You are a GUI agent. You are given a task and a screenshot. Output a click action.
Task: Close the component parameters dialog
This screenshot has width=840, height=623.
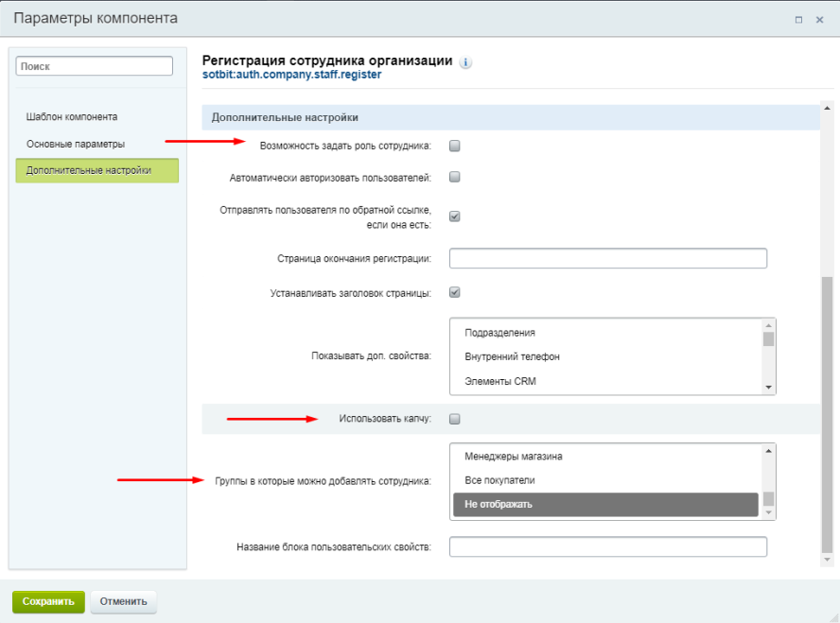point(819,20)
